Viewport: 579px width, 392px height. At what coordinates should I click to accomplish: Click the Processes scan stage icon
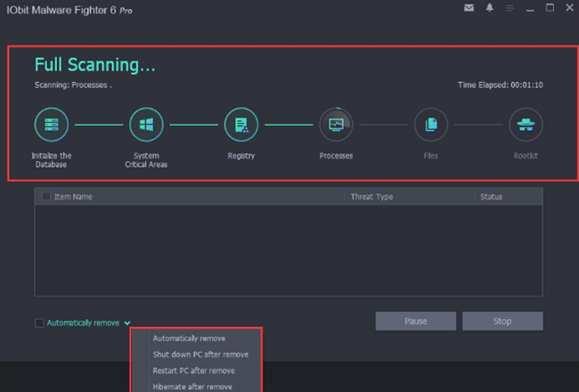pos(336,125)
